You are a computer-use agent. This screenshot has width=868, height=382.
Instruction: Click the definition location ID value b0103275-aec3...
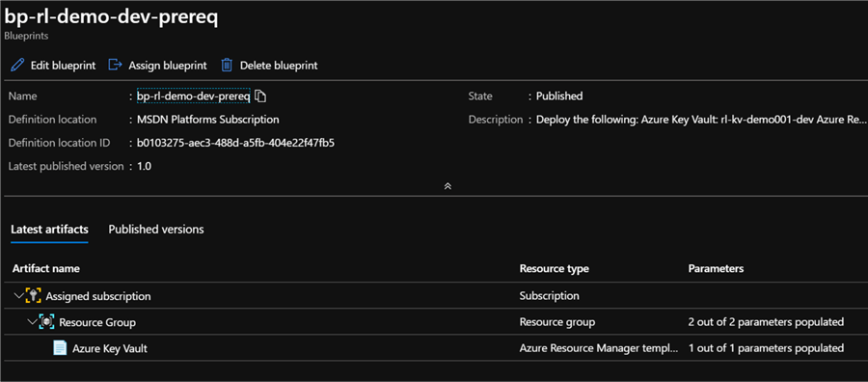[x=236, y=144]
